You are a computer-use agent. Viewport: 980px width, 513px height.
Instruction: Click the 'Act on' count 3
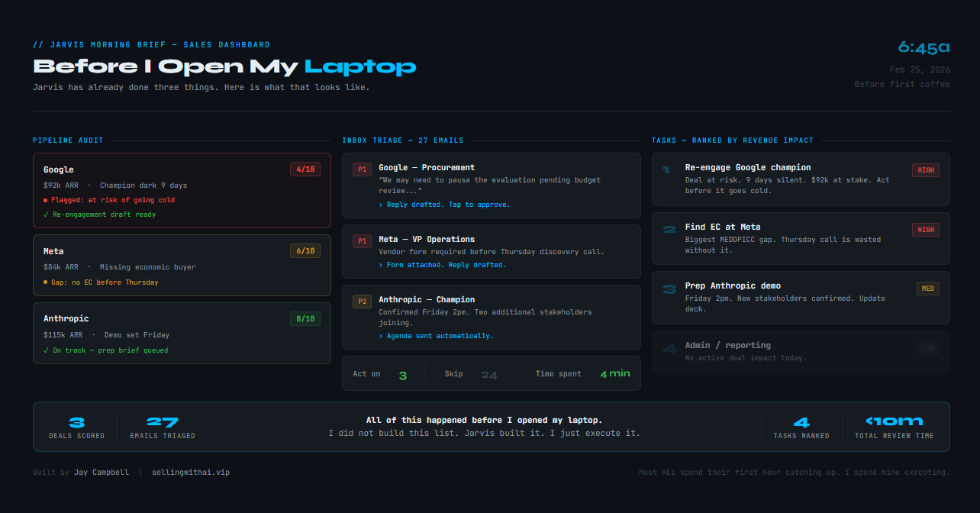[x=403, y=375]
